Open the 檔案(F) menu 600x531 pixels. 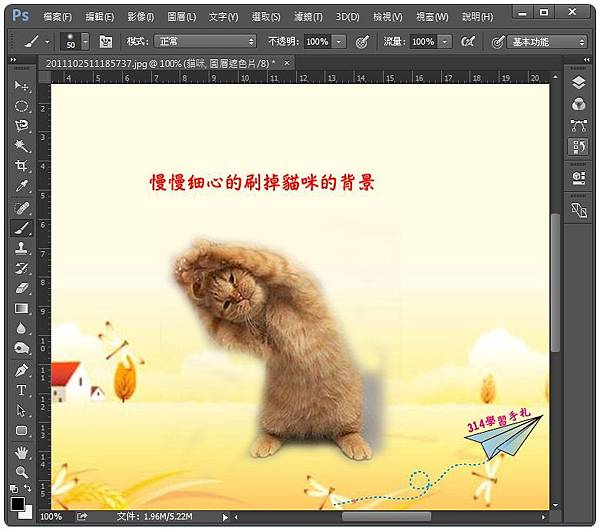(57, 16)
